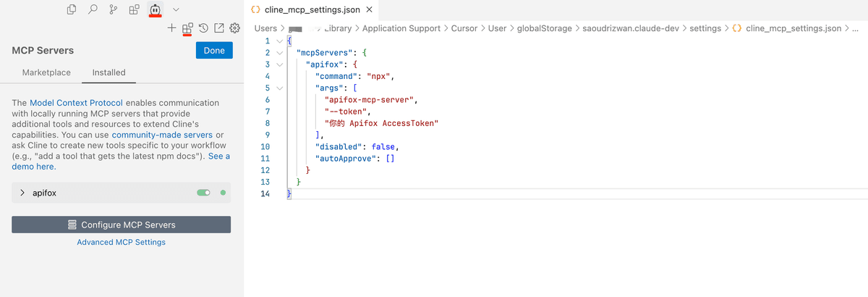Image resolution: width=868 pixels, height=297 pixels.
Task: Expand the apifox server row chevron
Action: pos(22,193)
